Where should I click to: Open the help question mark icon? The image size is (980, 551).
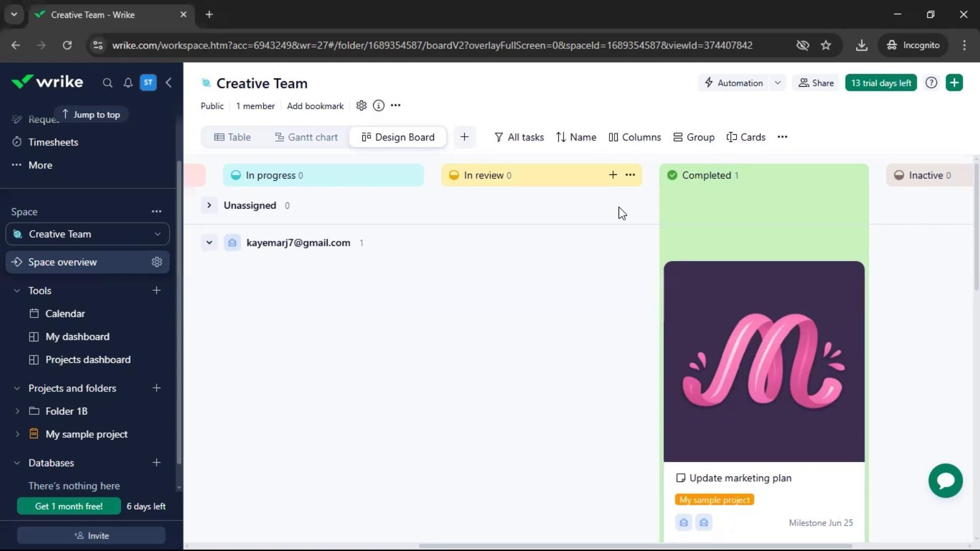pyautogui.click(x=931, y=83)
